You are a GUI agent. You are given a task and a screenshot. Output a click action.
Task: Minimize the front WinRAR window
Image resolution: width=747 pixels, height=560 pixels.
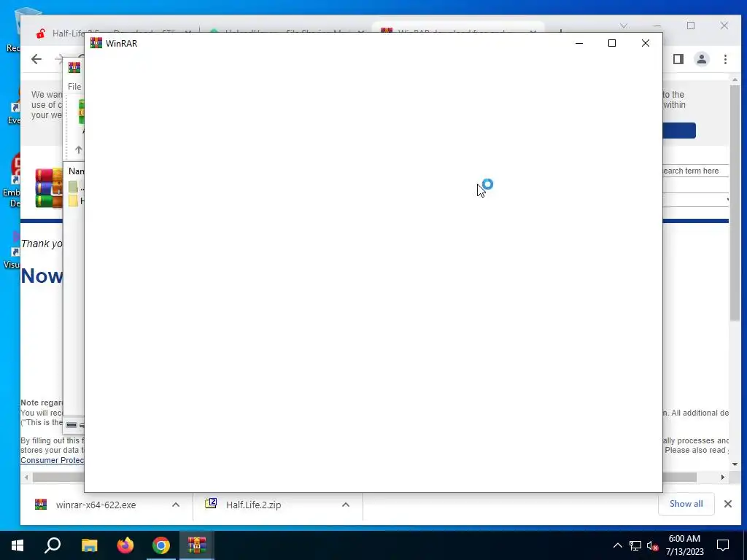579,43
